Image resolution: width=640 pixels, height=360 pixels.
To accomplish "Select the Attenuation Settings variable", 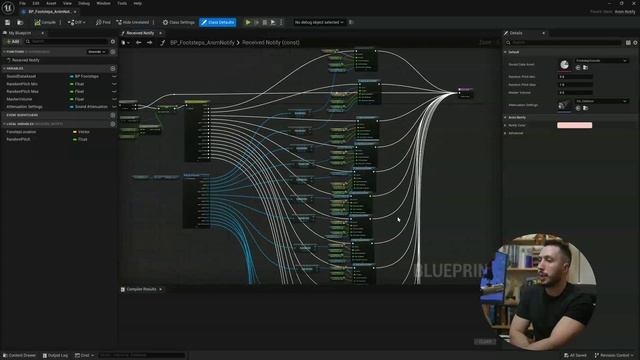I will pos(24,107).
